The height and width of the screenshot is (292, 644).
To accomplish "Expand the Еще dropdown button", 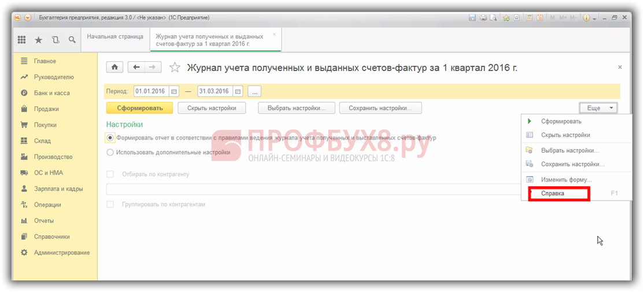I will 598,108.
